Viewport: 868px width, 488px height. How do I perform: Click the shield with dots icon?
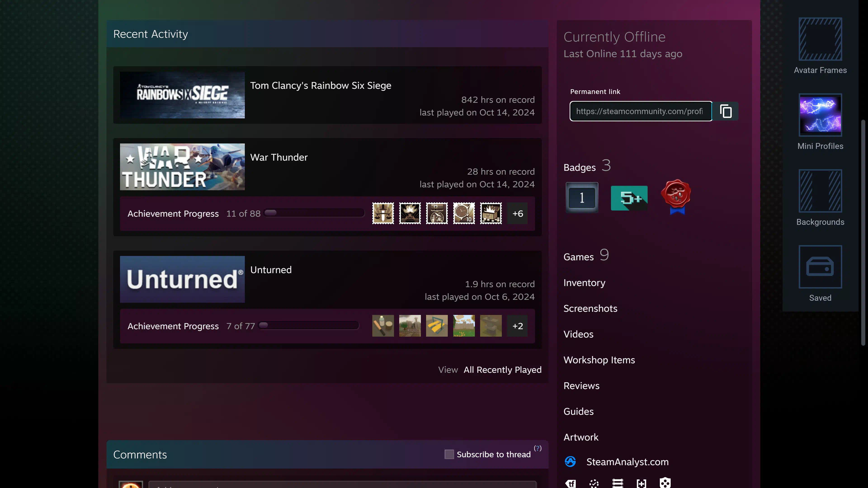coord(665,483)
